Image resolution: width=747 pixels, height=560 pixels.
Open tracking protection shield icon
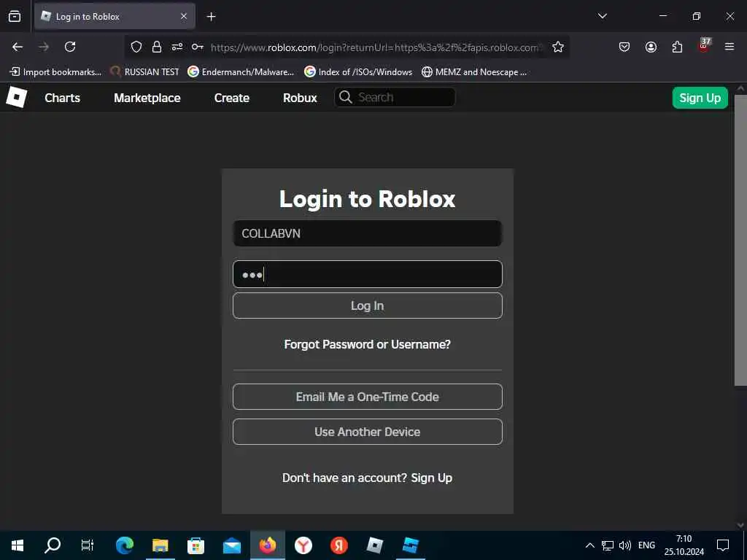coord(136,47)
